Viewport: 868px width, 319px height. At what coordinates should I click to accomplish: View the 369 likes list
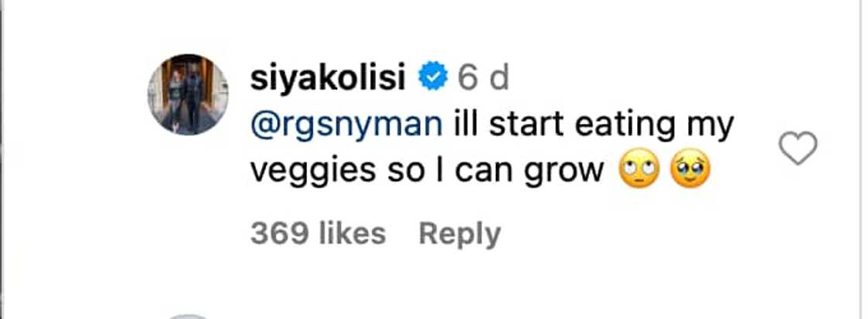pyautogui.click(x=318, y=233)
